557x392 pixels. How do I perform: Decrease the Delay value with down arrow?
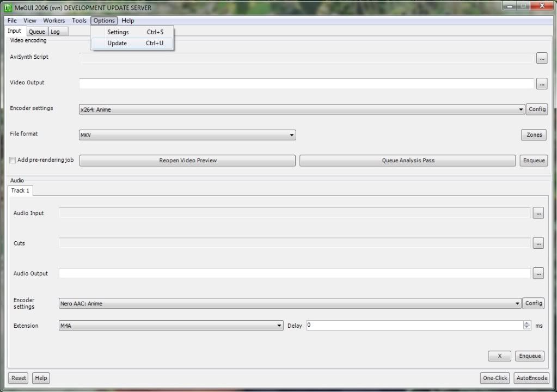coord(527,327)
